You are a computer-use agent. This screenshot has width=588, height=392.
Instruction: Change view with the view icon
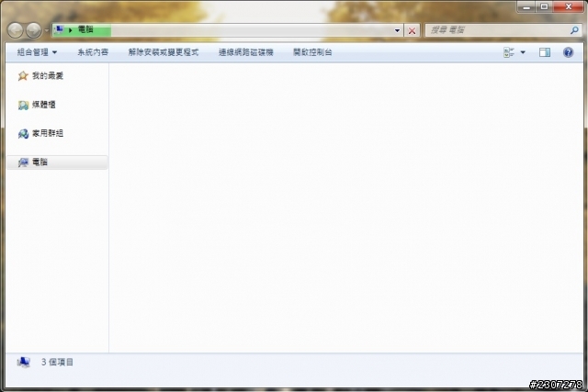pos(509,52)
